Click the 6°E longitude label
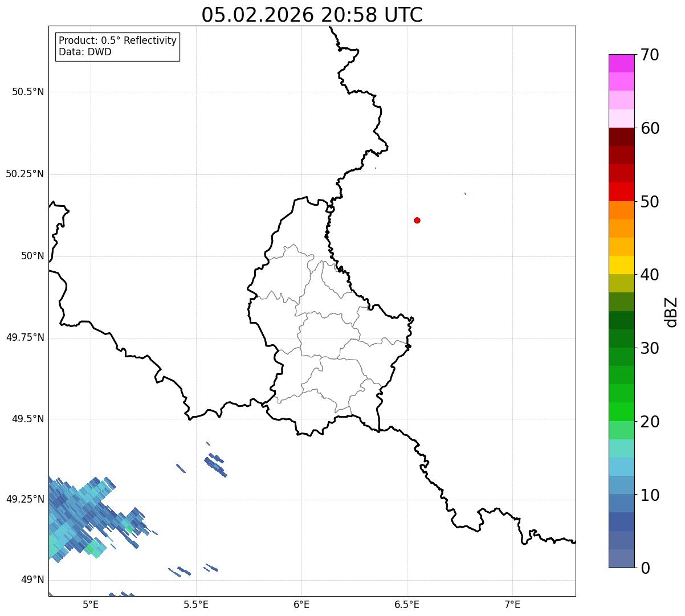This screenshot has height=616, width=685. [x=301, y=604]
